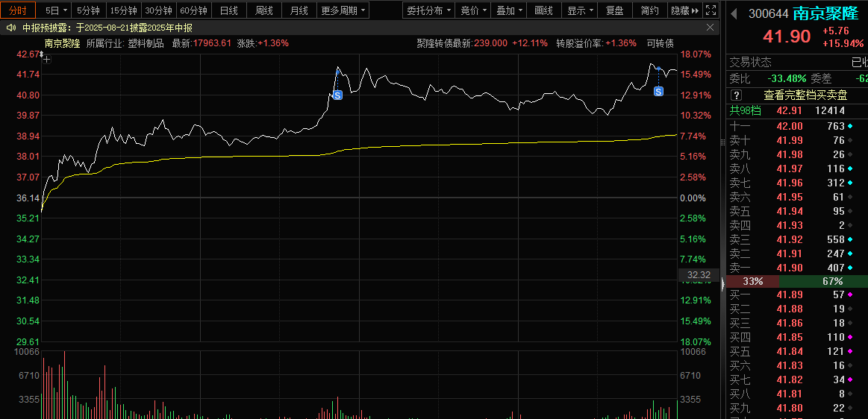Click the red 33% ratio bar segment
The width and height of the screenshot is (868, 419).
(752, 281)
